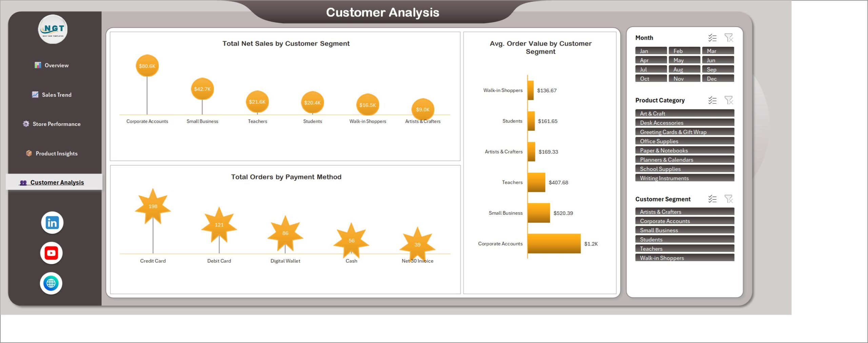Toggle multi-select on Customer Segment slicer
Image resolution: width=868 pixels, height=343 pixels.
tap(712, 199)
